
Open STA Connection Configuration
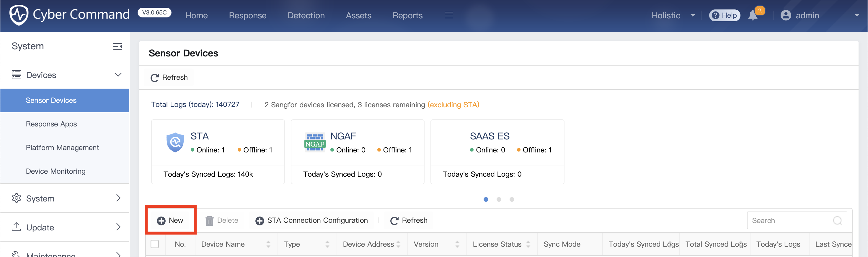312,221
